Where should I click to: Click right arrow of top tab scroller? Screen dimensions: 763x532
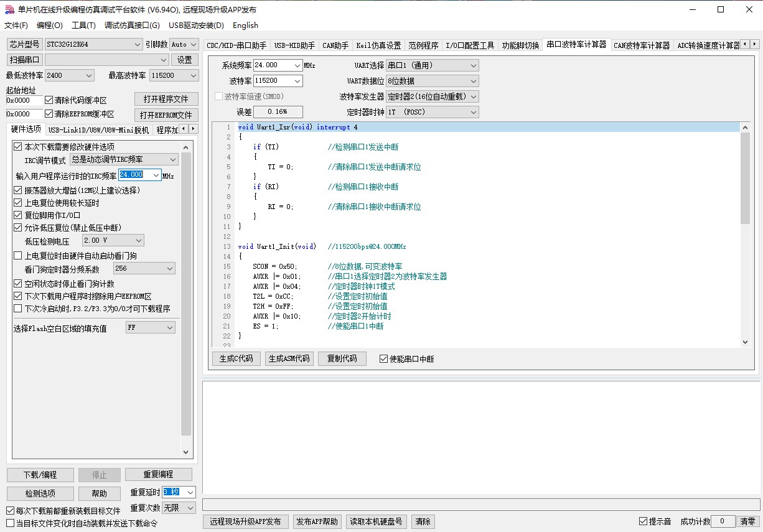pyautogui.click(x=755, y=44)
